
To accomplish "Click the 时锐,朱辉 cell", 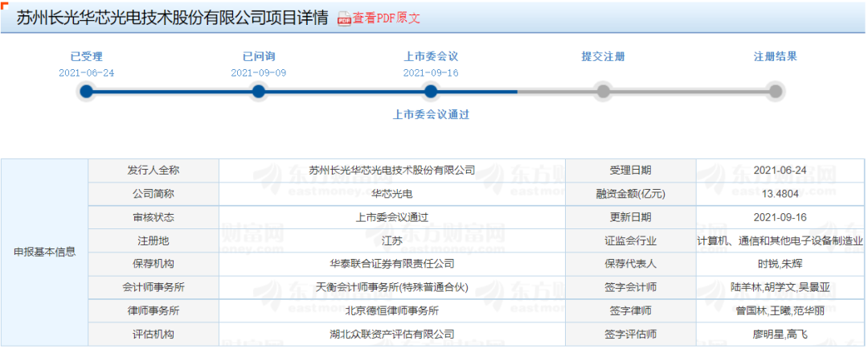I will (x=780, y=265).
